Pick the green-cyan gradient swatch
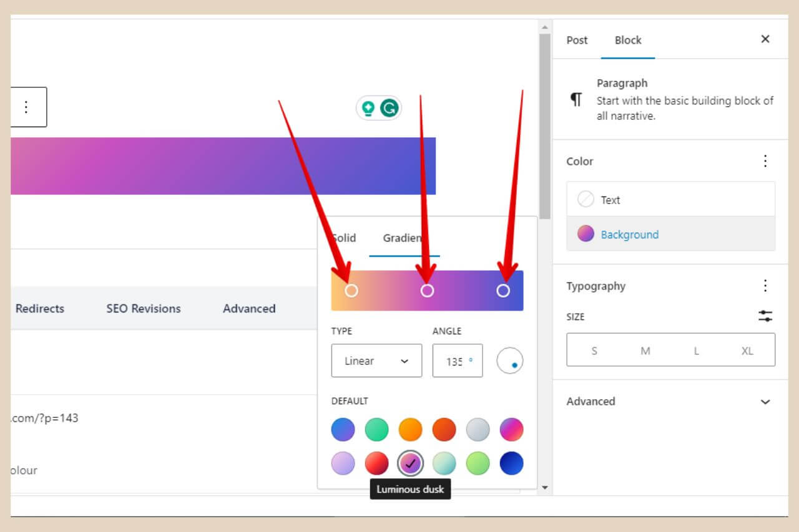This screenshot has width=799, height=532. tap(376, 430)
